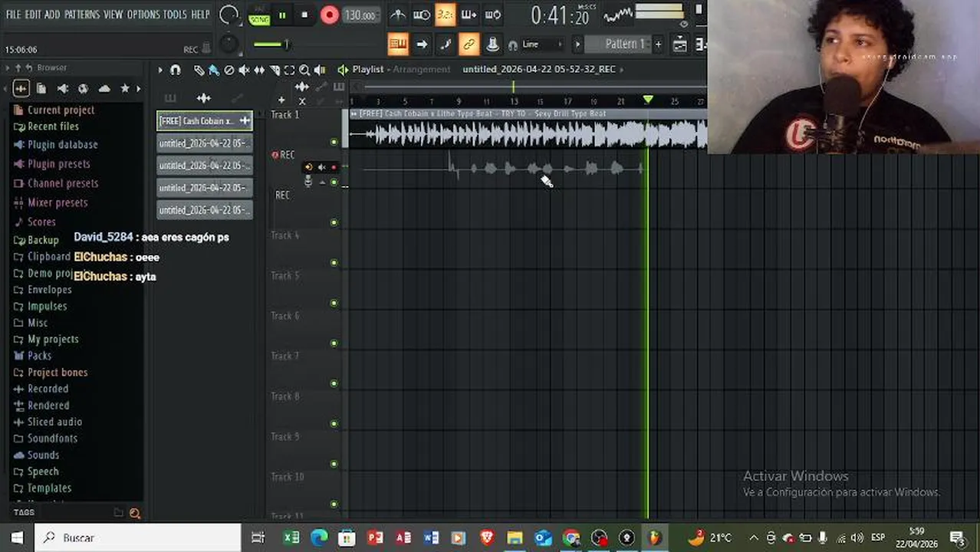
Task: Toggle the metronome icon
Action: pyautogui.click(x=397, y=15)
